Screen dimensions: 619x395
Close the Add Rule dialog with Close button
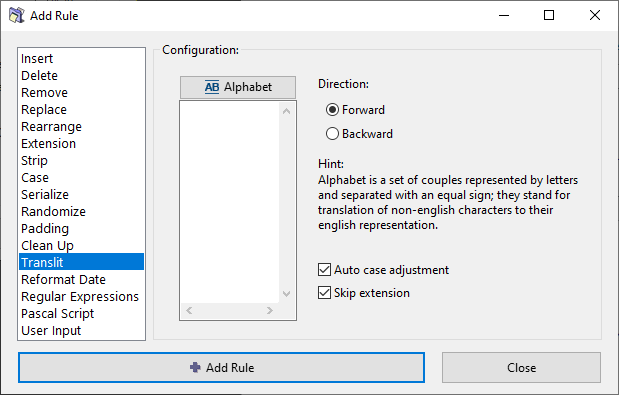coord(521,368)
